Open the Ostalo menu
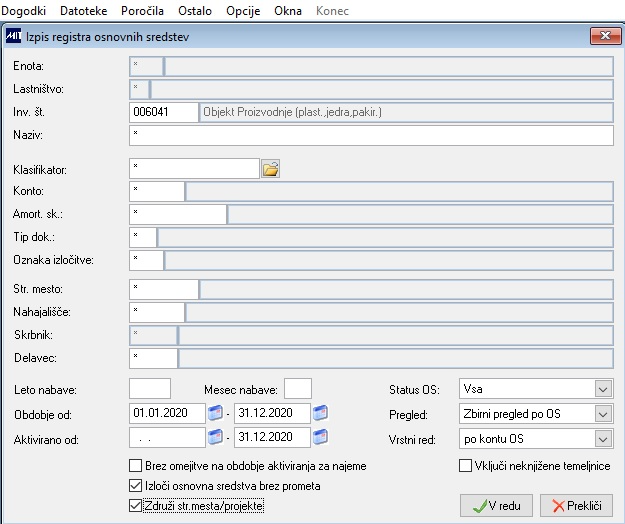This screenshot has width=625, height=524. 195,11
